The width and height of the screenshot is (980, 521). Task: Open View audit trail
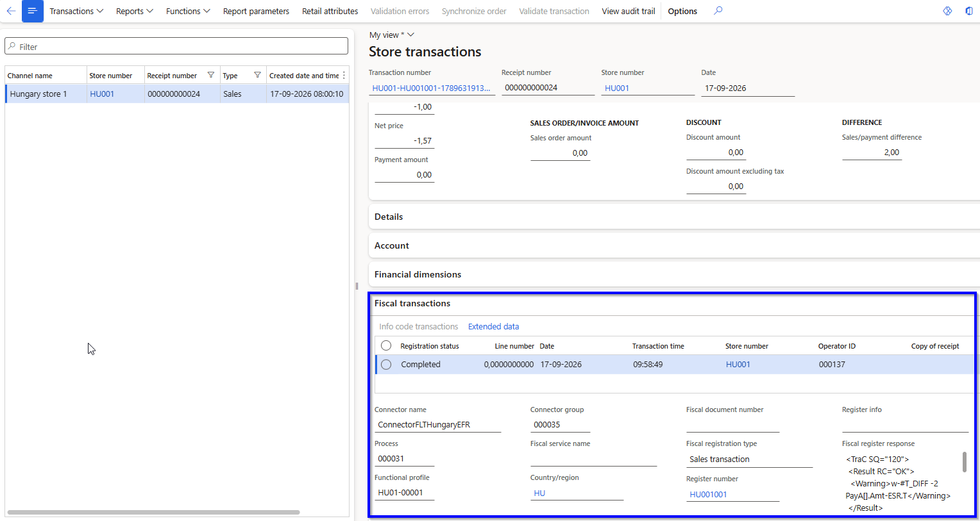click(629, 11)
